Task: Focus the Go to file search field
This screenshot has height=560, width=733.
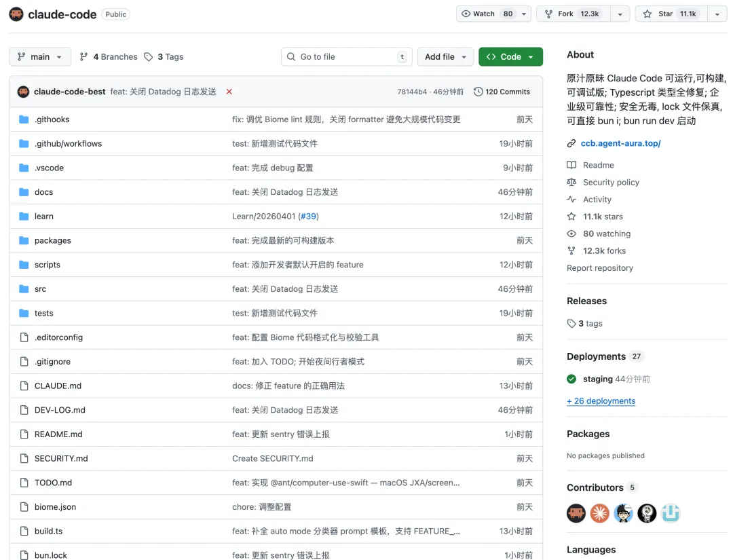Action: 346,56
